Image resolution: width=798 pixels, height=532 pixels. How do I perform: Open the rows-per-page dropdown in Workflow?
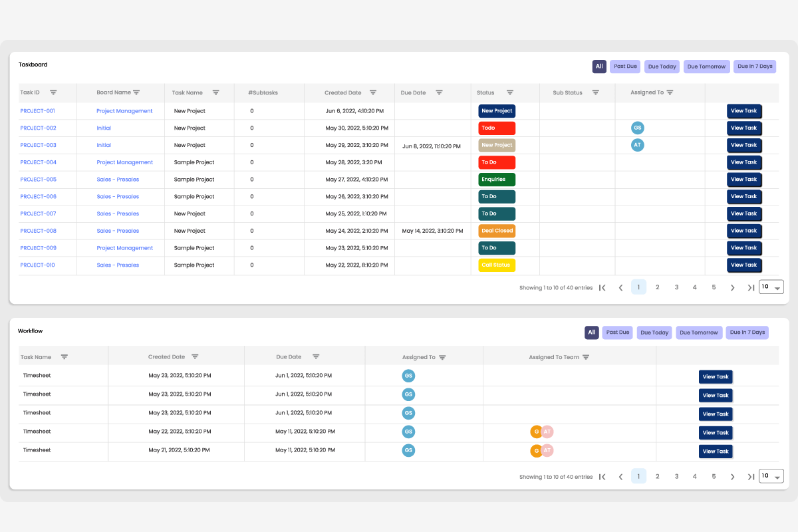[771, 475]
